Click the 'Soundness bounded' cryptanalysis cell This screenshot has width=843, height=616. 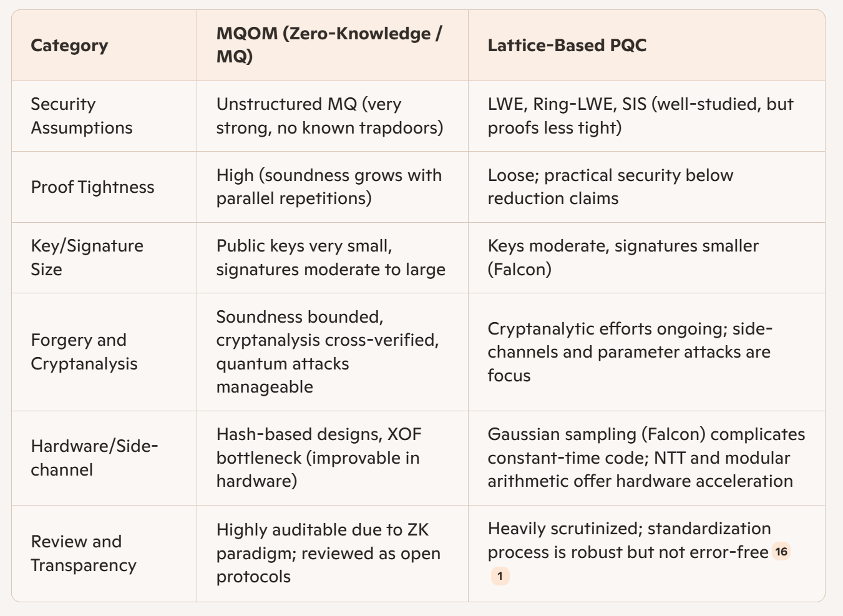pyautogui.click(x=328, y=352)
